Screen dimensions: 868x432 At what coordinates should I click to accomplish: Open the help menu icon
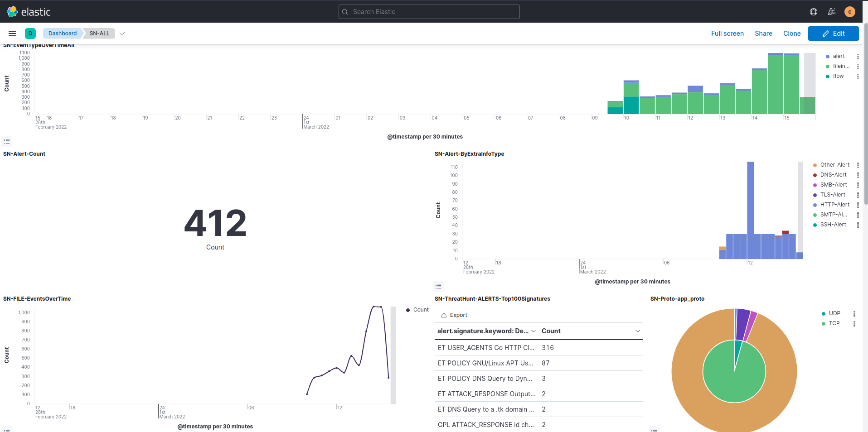(x=814, y=12)
